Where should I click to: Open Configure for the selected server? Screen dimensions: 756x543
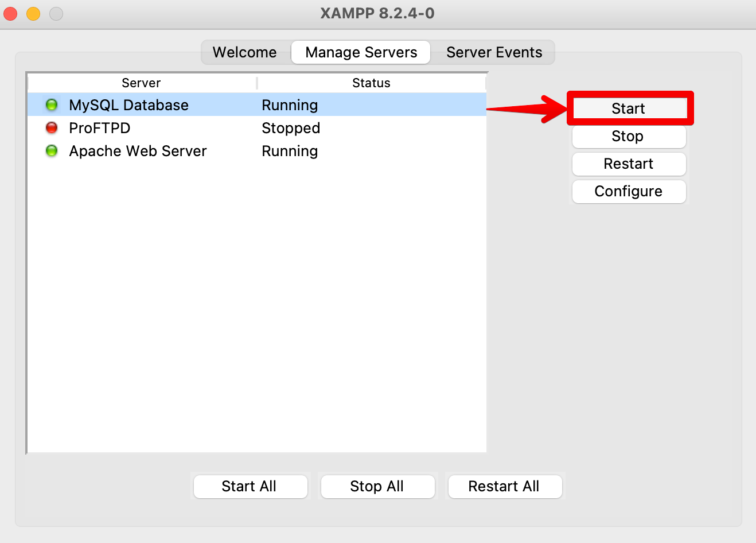(x=629, y=192)
